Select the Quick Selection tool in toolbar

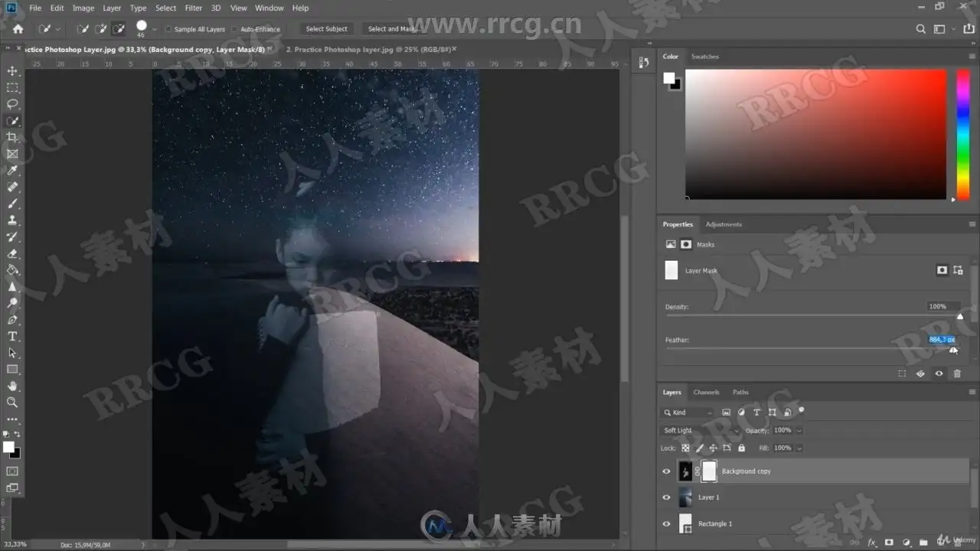click(x=12, y=121)
